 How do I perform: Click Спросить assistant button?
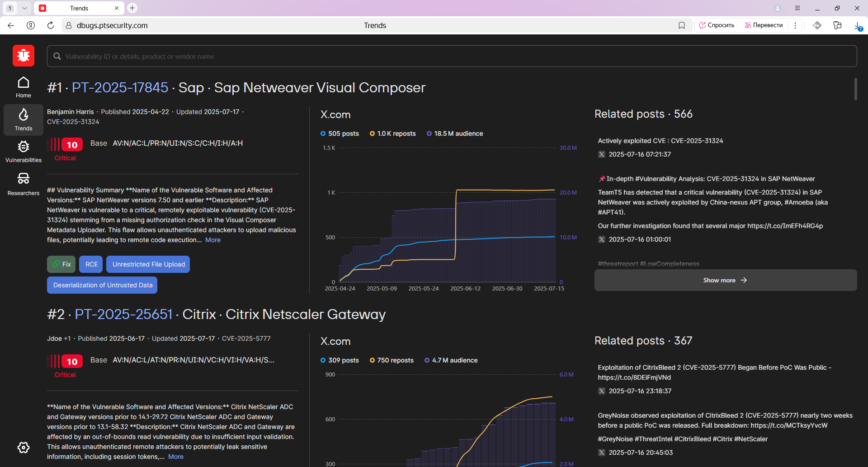(x=717, y=25)
